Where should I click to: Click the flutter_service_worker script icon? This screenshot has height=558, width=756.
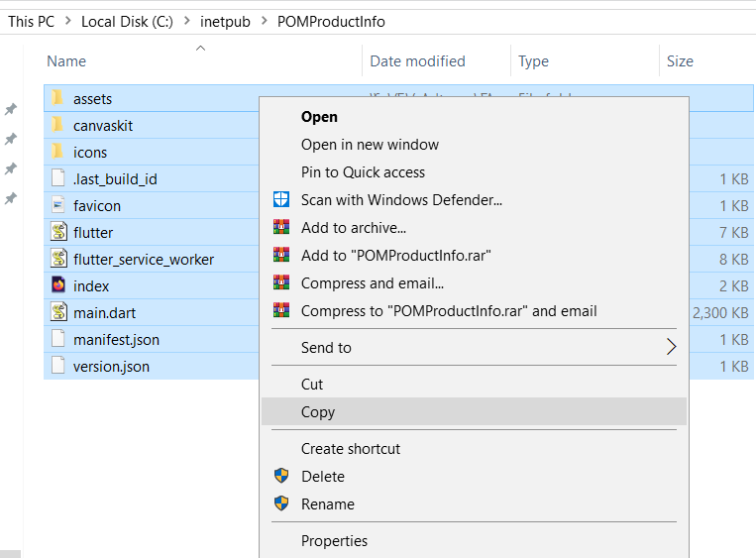coord(58,259)
